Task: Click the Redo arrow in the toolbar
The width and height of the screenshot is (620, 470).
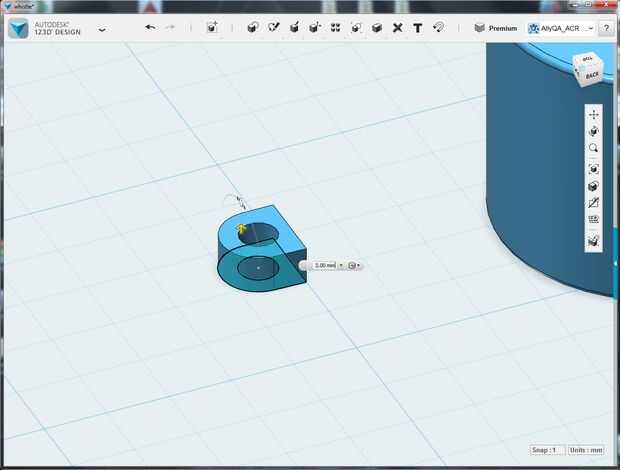Action: (170, 28)
